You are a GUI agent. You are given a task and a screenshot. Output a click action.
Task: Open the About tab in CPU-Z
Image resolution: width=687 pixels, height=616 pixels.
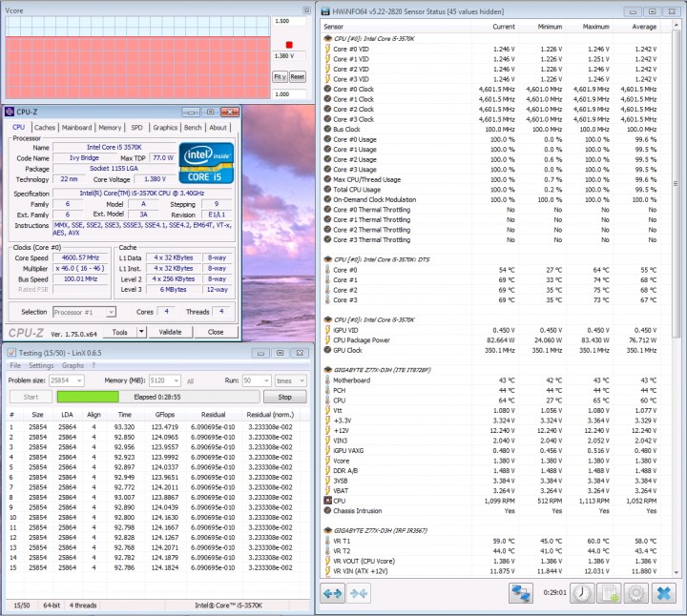[218, 128]
